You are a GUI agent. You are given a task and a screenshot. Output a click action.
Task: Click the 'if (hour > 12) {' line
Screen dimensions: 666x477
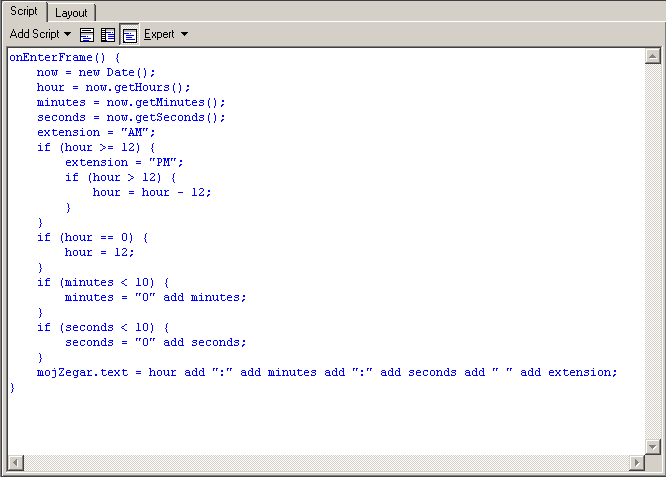click(121, 178)
